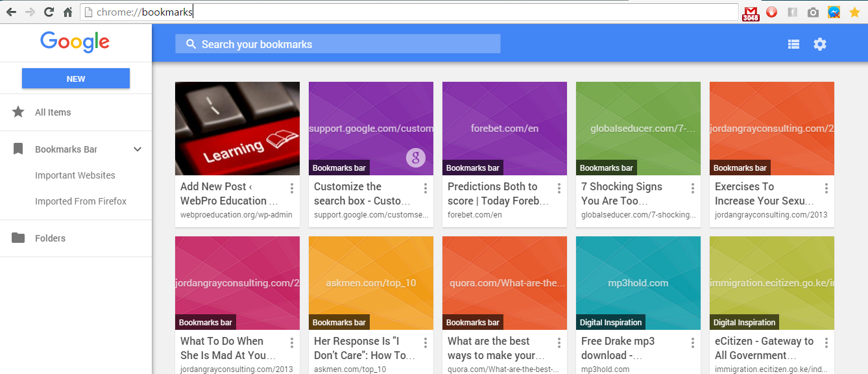Open menu for Predictions Both to score bookmark
The width and height of the screenshot is (868, 374).
[x=559, y=188]
